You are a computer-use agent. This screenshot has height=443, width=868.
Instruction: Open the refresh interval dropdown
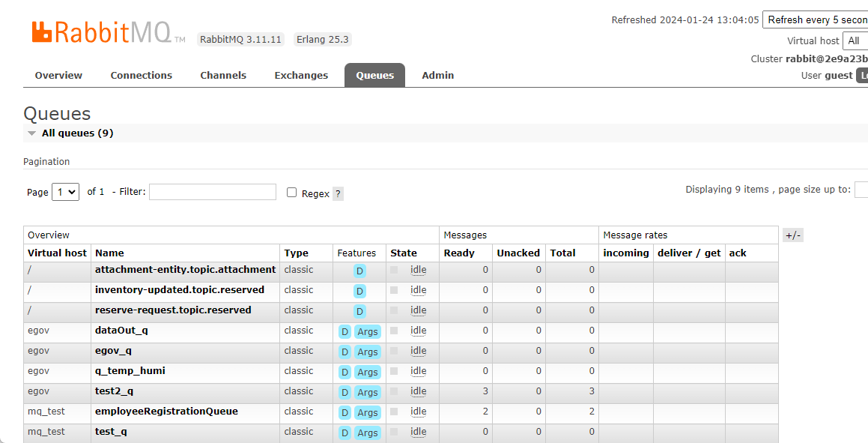(815, 20)
